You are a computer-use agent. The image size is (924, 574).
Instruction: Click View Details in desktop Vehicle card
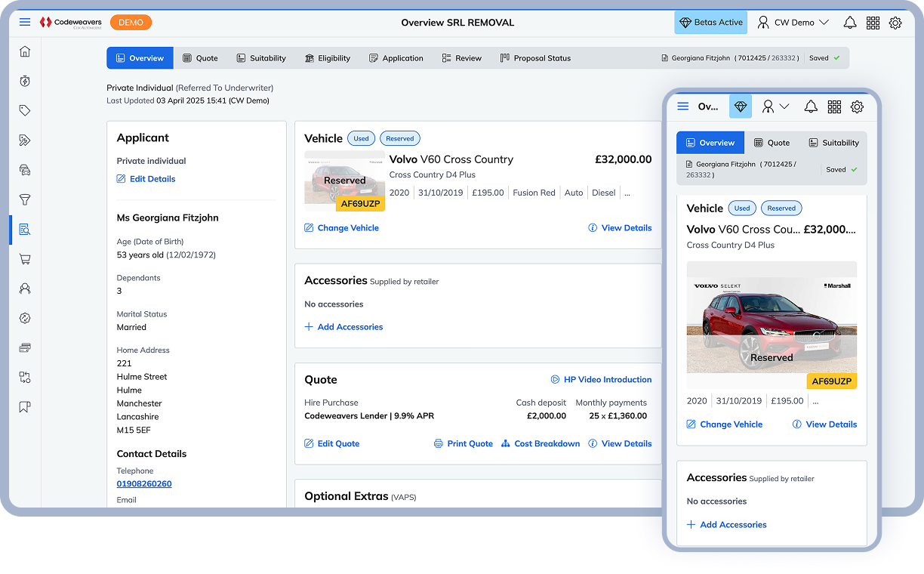click(x=620, y=228)
